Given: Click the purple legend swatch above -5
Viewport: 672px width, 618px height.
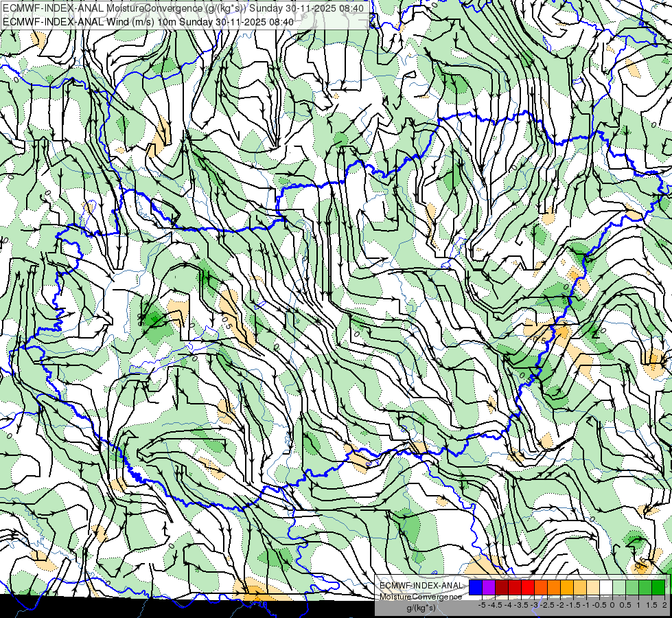Looking at the screenshot, I should (x=489, y=587).
